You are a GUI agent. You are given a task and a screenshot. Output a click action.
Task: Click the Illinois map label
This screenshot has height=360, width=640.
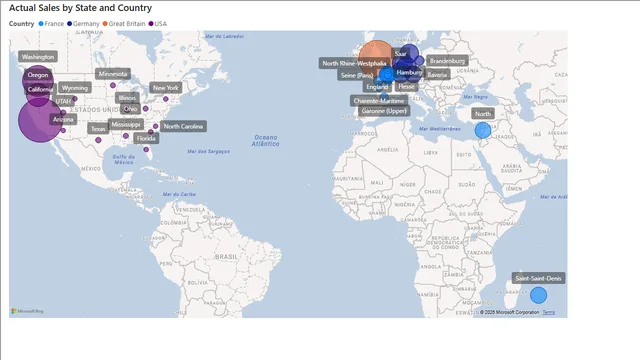(127, 98)
